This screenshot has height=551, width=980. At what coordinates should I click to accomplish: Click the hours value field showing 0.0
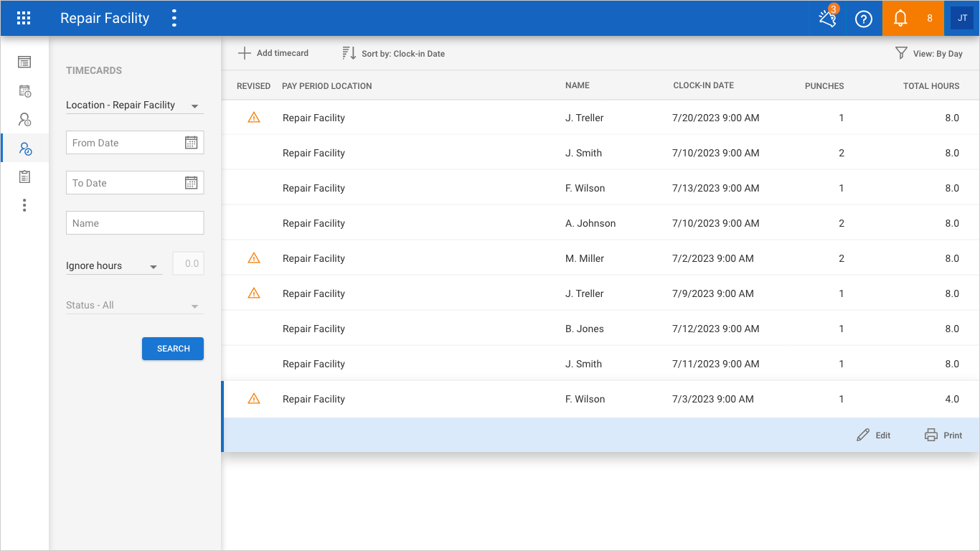188,263
